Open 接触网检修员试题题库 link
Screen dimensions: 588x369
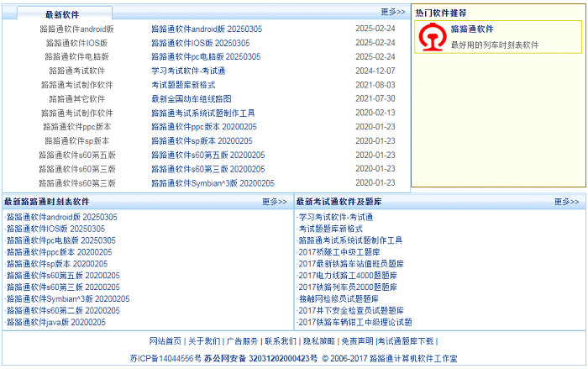click(x=339, y=298)
